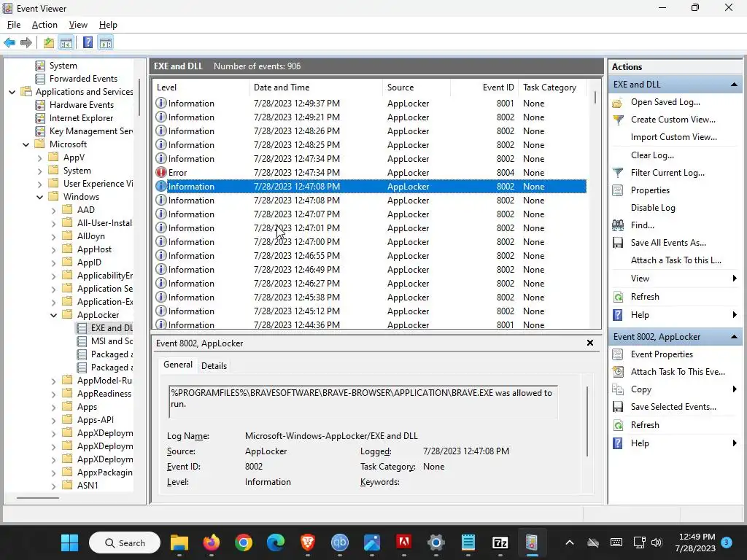Click Attach Task To This Event icon
The width and height of the screenshot is (747, 560).
tap(618, 372)
